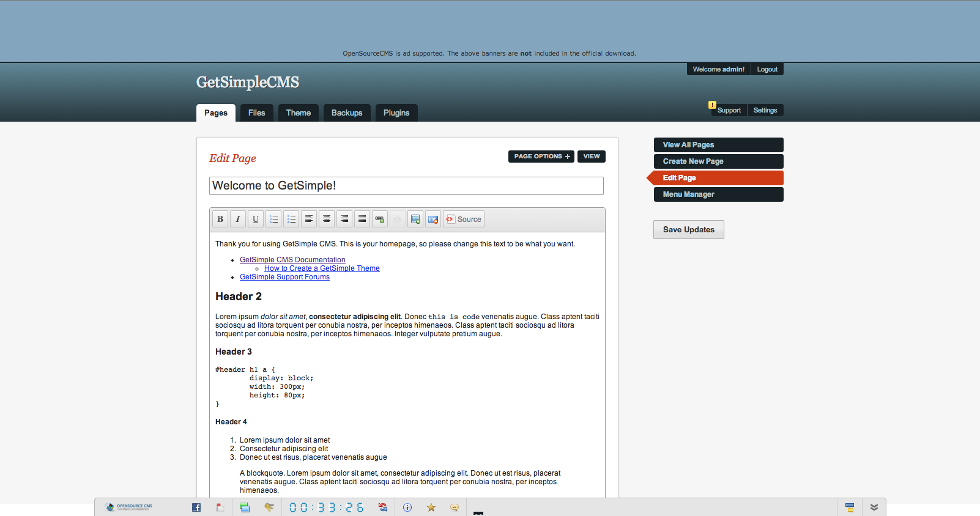Open GetSimple CMS Documentation link
The width and height of the screenshot is (980, 516).
292,260
